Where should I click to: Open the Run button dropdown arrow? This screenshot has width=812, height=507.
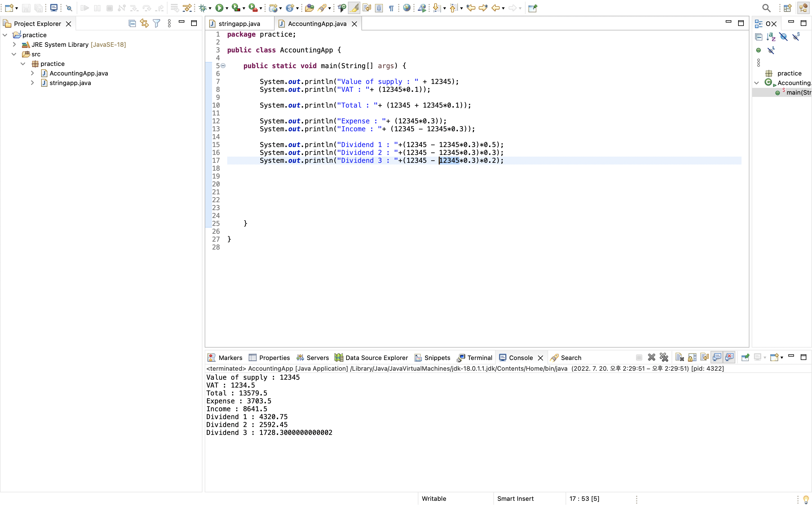click(227, 8)
